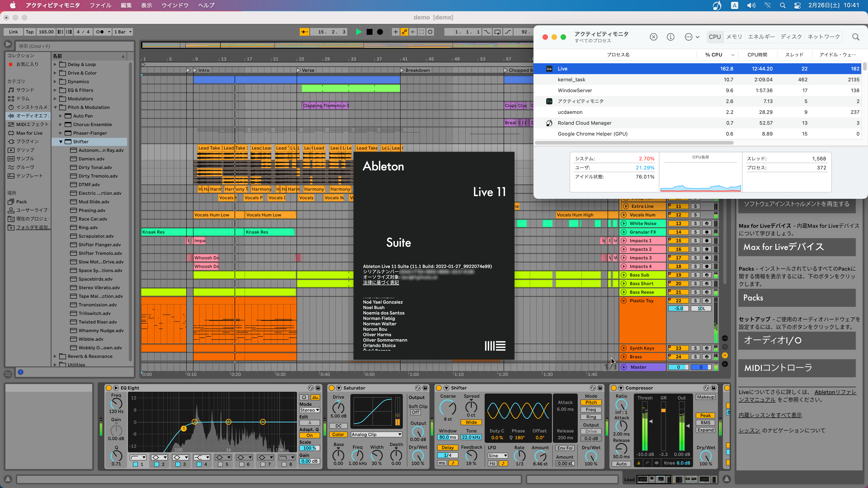Open the ウインドウ menu in menu bar
The image size is (868, 488).
[x=175, y=5]
